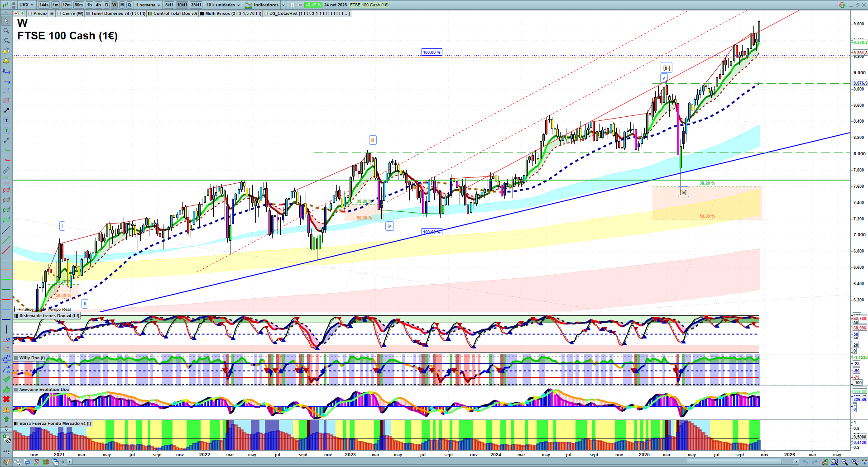Select the 144s timeframe

[x=43, y=5]
